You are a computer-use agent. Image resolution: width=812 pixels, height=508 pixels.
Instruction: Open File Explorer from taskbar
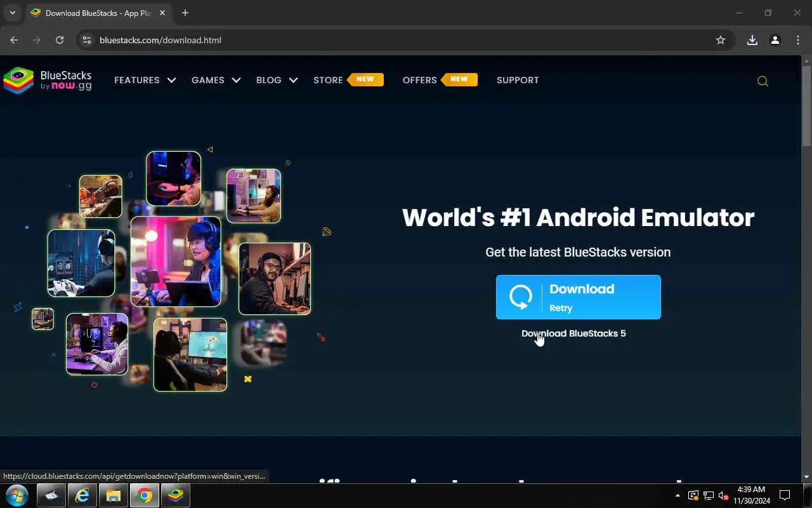[x=113, y=495]
